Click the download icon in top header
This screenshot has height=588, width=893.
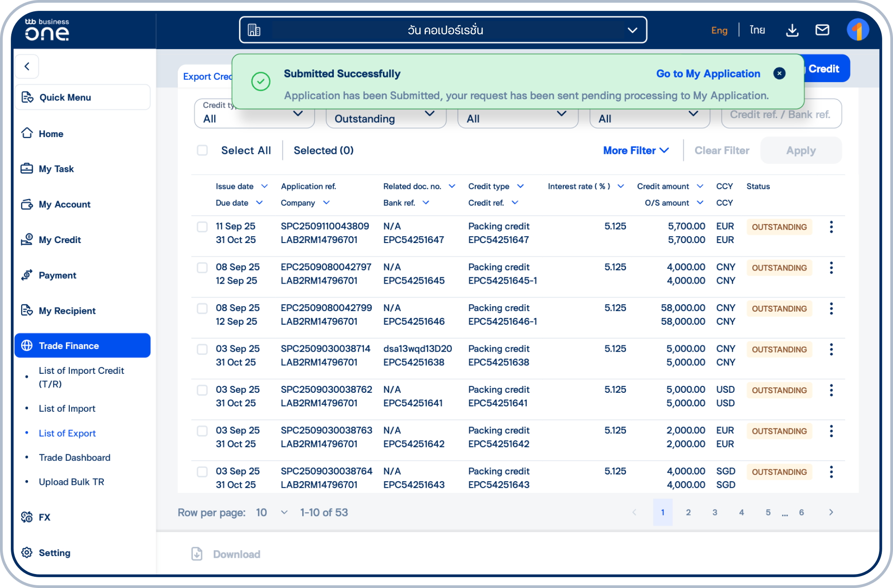coord(792,30)
